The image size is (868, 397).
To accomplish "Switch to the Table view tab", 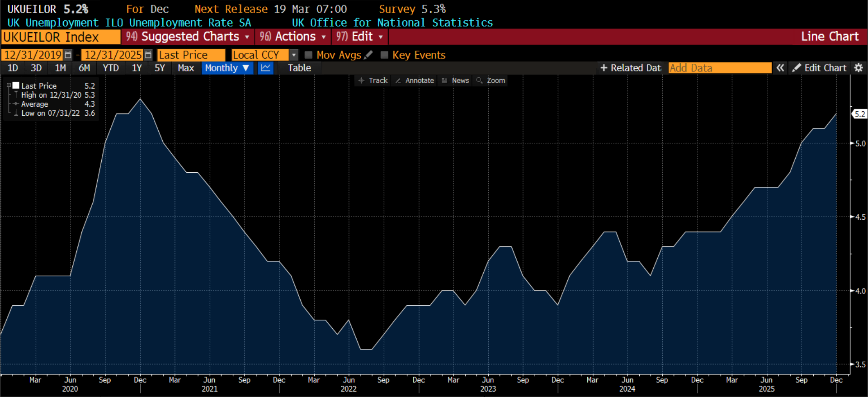I will point(299,68).
